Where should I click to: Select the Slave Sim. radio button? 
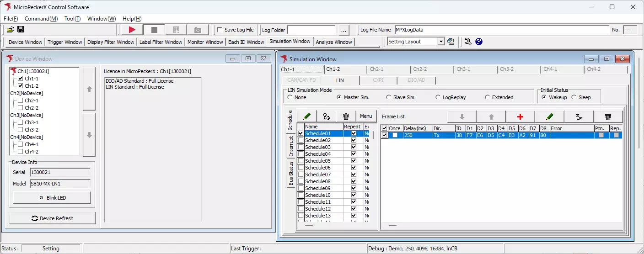[x=389, y=97]
